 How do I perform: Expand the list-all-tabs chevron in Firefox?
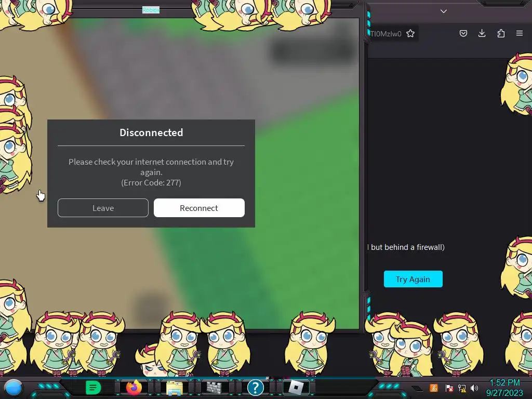tap(444, 11)
